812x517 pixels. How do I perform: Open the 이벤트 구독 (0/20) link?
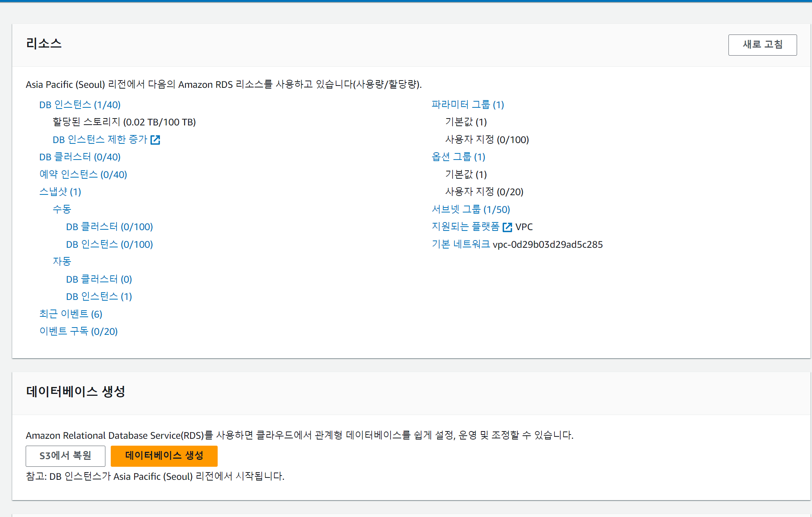pos(78,331)
